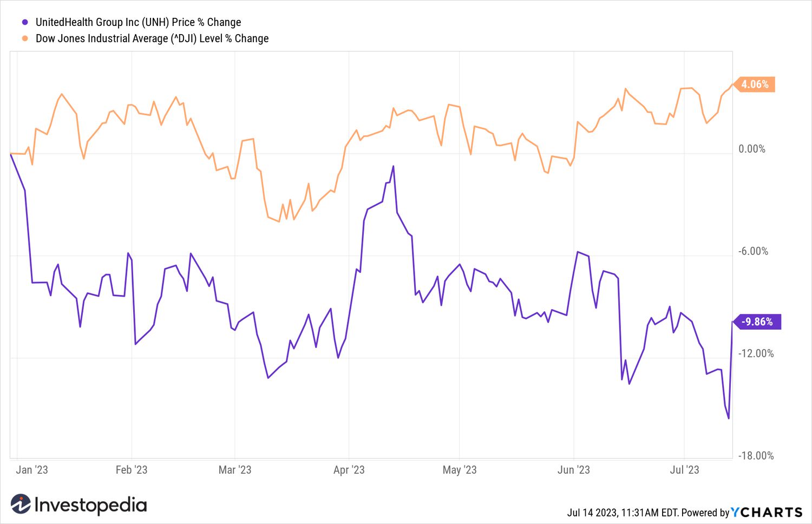812x524 pixels.
Task: Click the YCHARTS logo
Action: tap(767, 512)
